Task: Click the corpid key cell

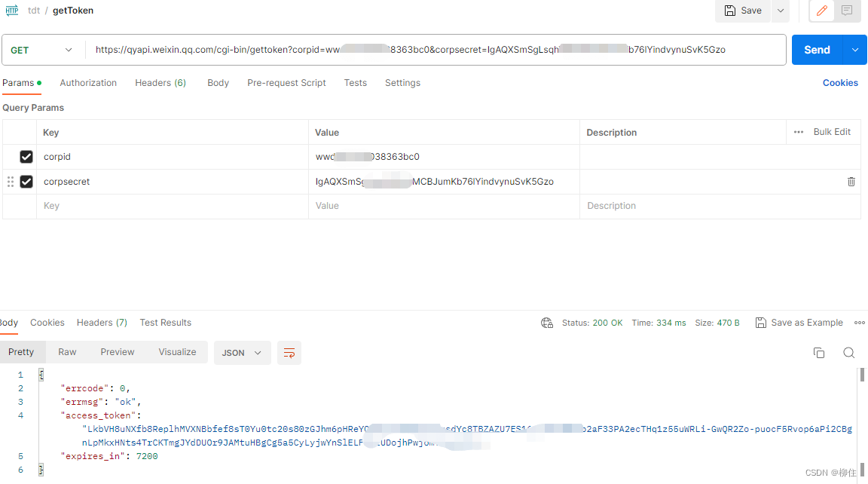Action: (x=172, y=157)
